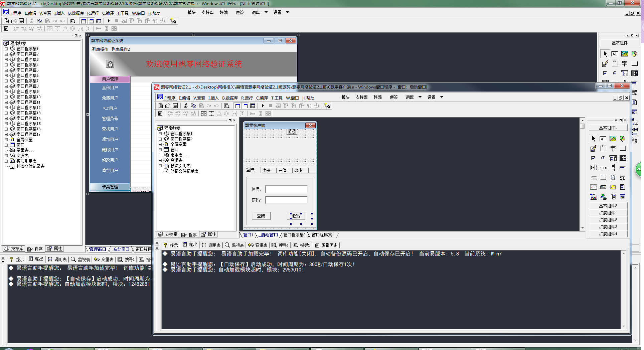The width and height of the screenshot is (644, 350).
Task: Select the DIR folder component in 基本组件1
Action: click(x=613, y=187)
